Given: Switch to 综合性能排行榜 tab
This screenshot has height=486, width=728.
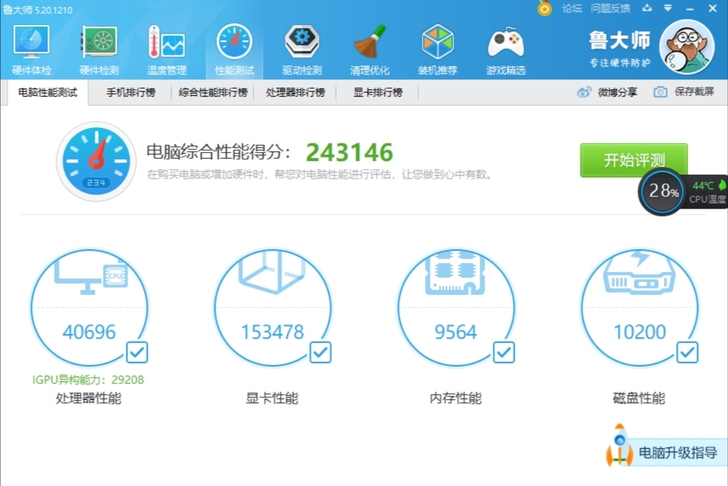Looking at the screenshot, I should pos(213,92).
